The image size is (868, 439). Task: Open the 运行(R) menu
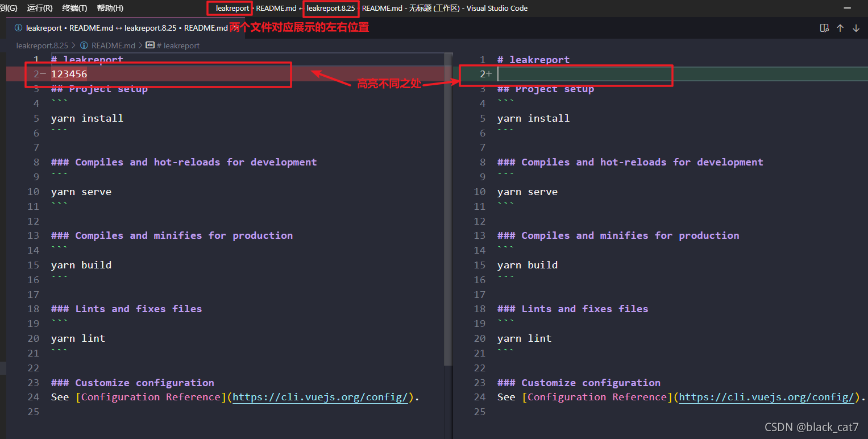[x=40, y=8]
